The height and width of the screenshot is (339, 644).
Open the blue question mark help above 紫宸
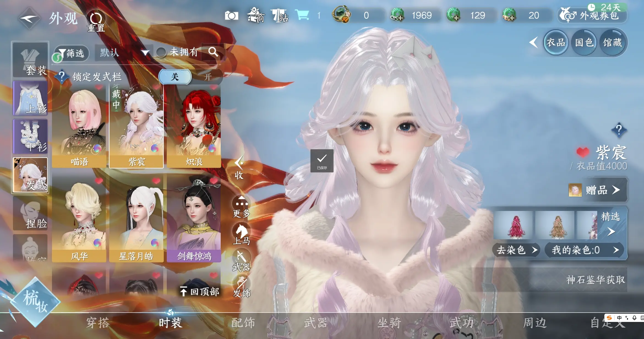619,130
